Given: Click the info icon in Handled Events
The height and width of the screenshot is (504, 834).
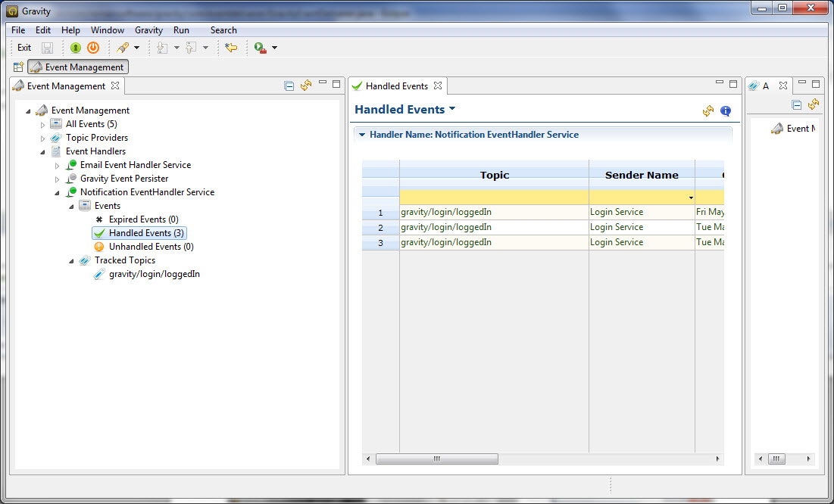Looking at the screenshot, I should click(726, 111).
